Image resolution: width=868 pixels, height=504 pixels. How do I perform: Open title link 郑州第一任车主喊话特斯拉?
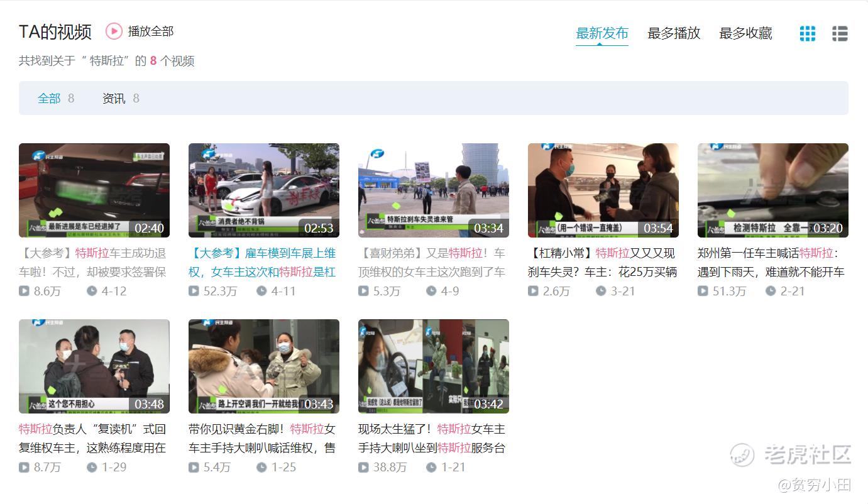click(771, 263)
